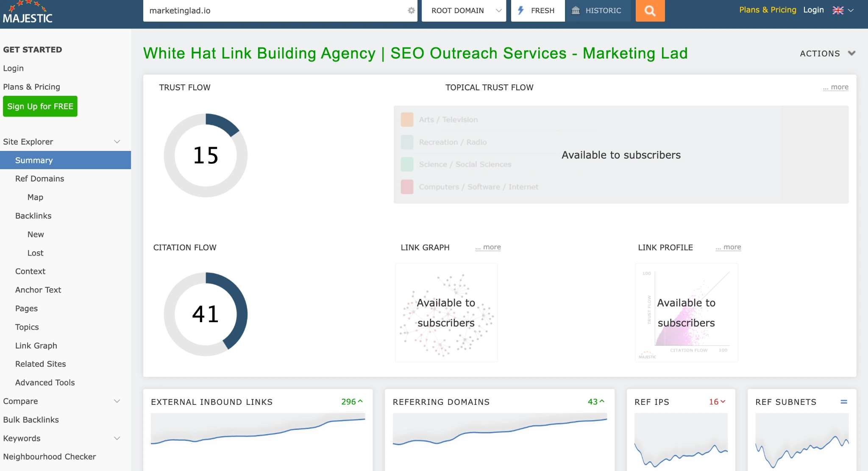Open Related Sites page
This screenshot has width=868, height=471.
pos(40,364)
